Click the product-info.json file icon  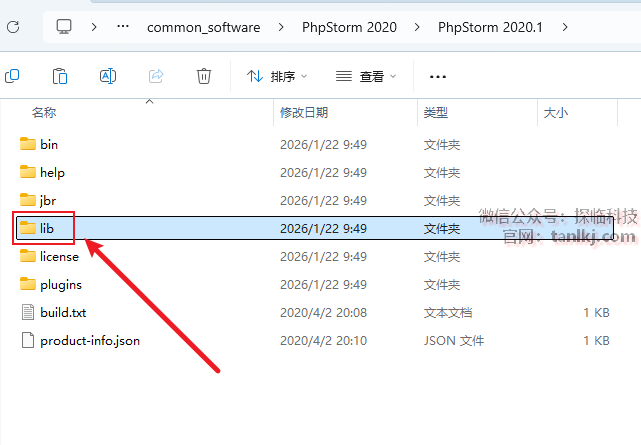point(28,340)
